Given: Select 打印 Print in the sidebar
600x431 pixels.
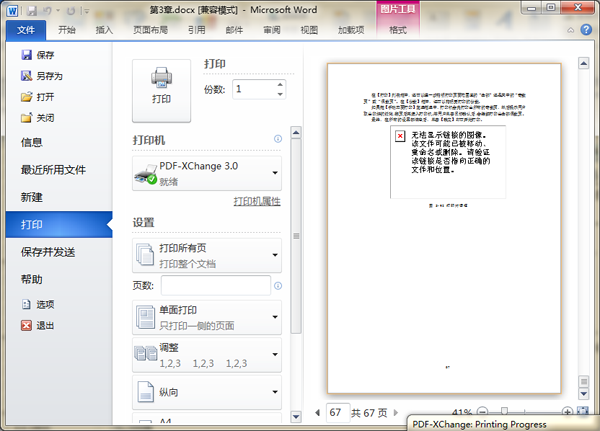Looking at the screenshot, I should (59, 224).
